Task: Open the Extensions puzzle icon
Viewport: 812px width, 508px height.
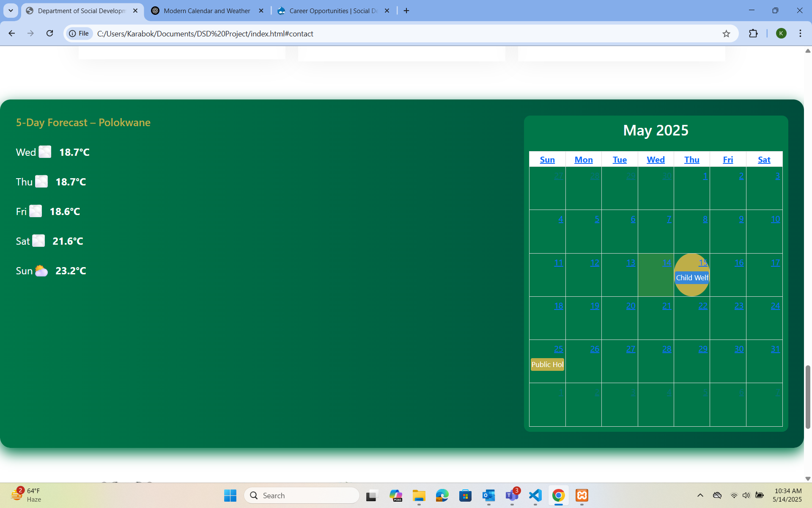Action: [x=753, y=33]
